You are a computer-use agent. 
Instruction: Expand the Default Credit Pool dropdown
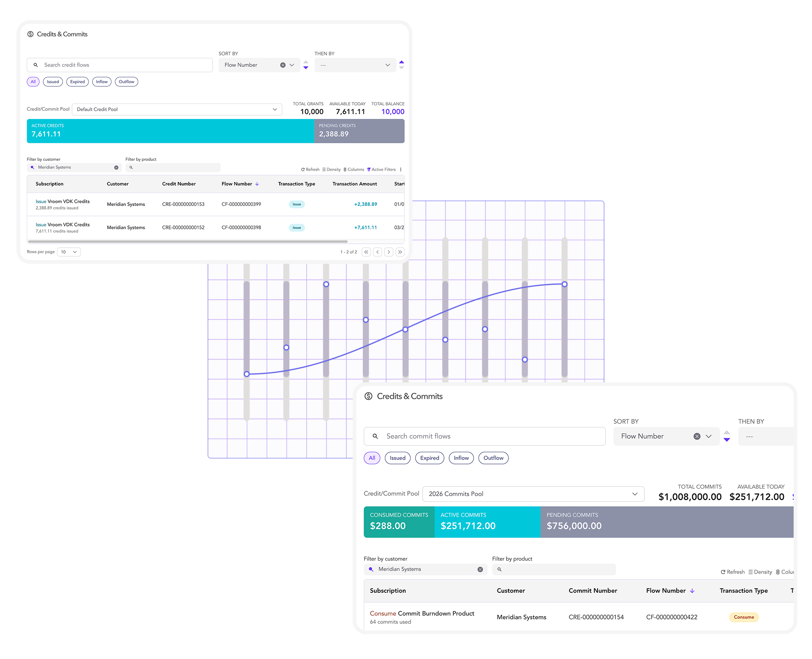point(177,109)
